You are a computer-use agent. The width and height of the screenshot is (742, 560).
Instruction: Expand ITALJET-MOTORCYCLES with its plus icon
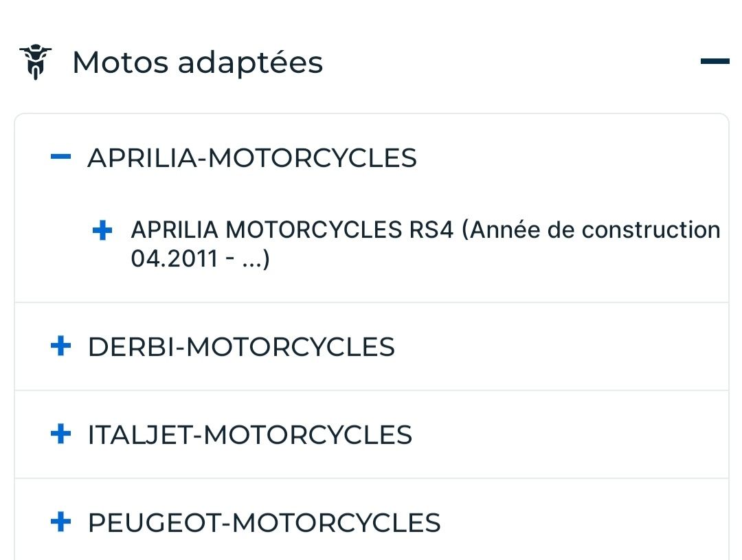(60, 434)
